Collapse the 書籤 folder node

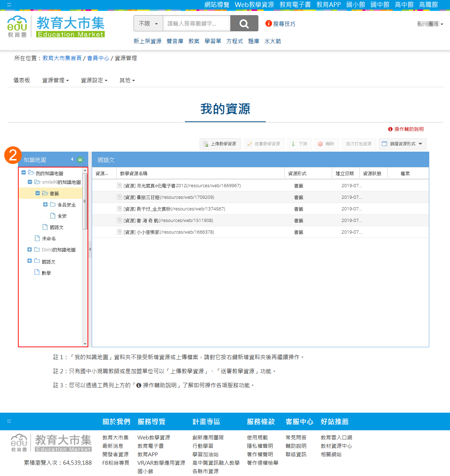click(x=38, y=193)
